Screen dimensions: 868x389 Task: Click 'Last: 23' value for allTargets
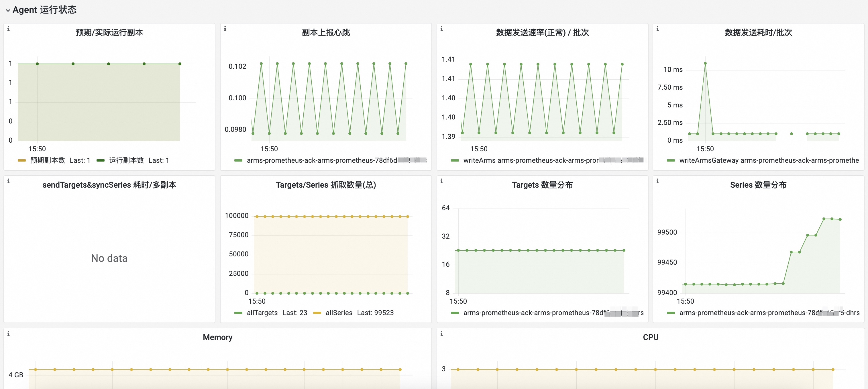[295, 313]
